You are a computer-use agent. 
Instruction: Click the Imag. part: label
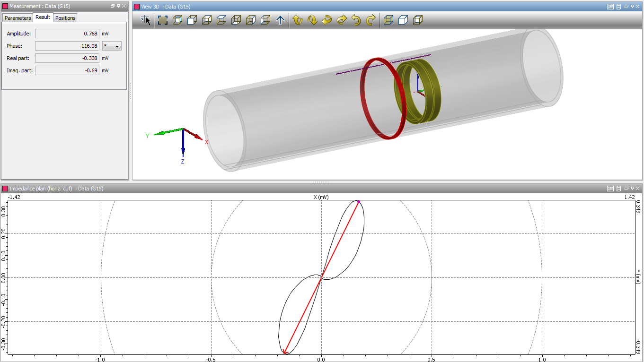click(18, 70)
